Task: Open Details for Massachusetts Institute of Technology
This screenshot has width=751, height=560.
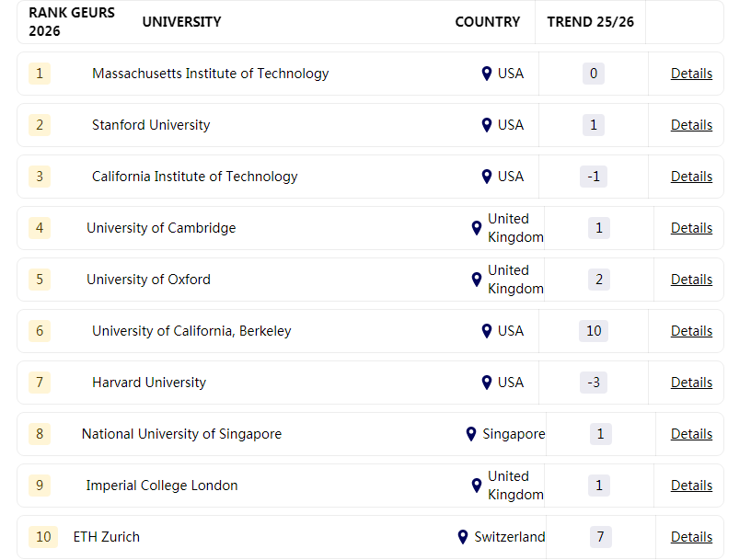Action: [691, 74]
